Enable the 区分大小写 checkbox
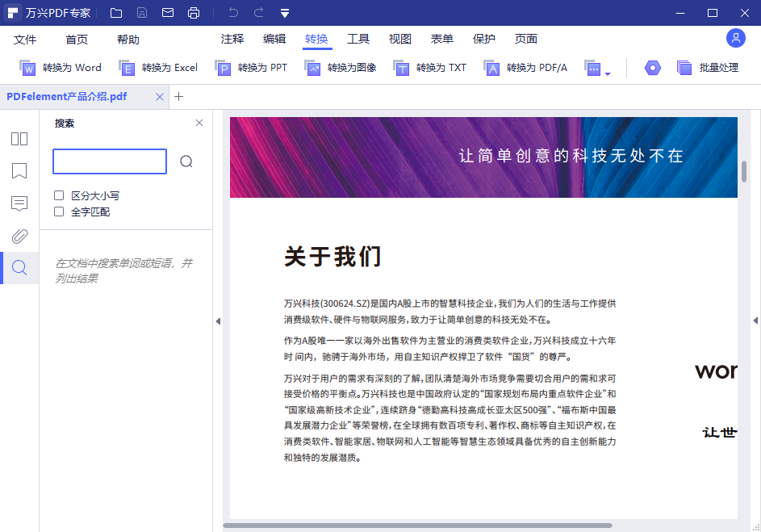Viewport: 761px width, 532px height. [59, 195]
